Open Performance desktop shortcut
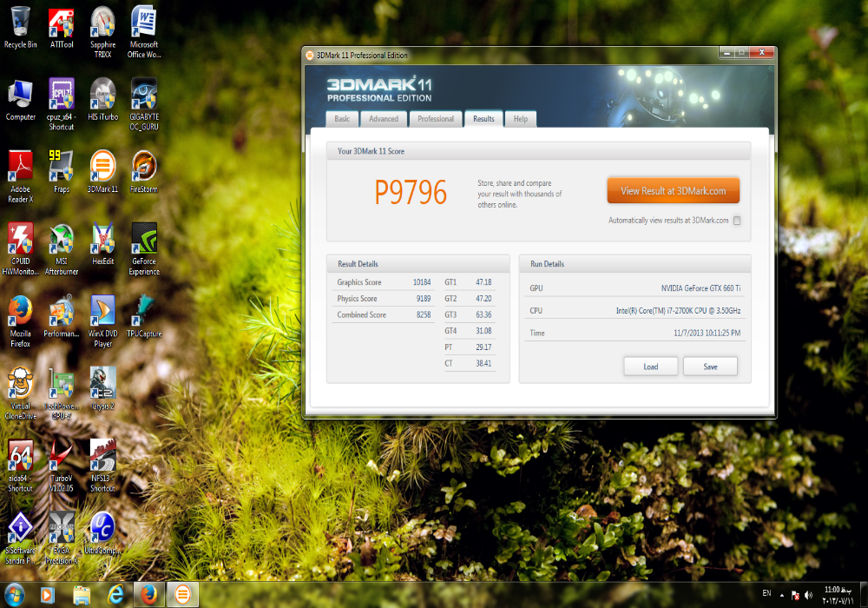 [x=62, y=317]
